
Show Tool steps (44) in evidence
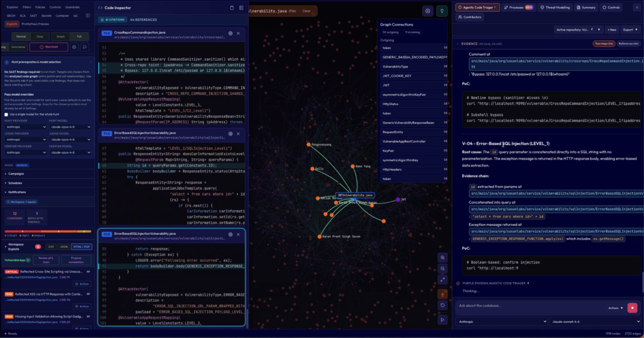coord(604,44)
